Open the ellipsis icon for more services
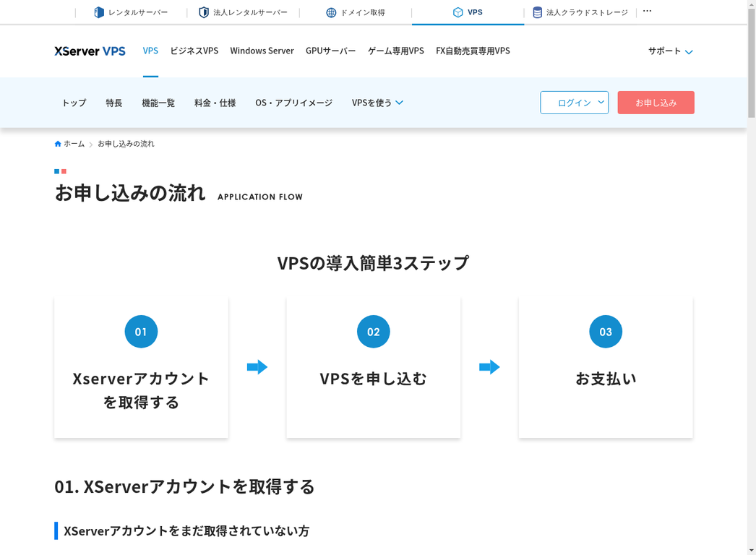The height and width of the screenshot is (555, 756). coord(647,10)
